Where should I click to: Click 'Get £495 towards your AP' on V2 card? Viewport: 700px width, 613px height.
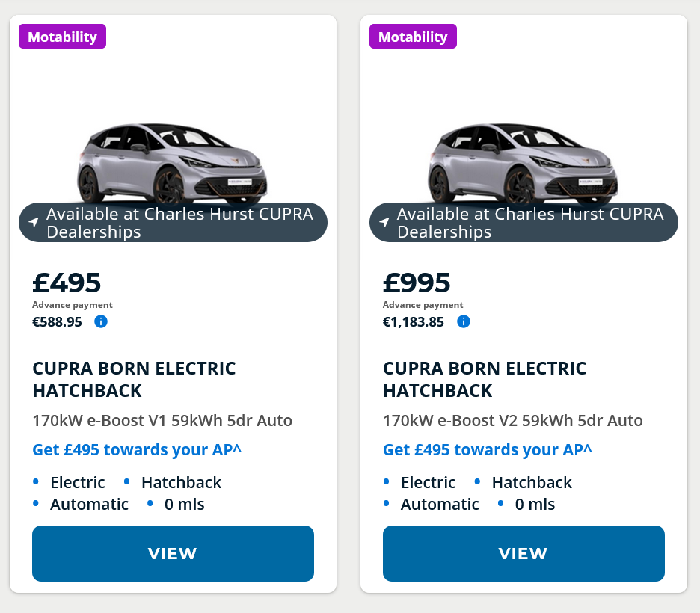pos(488,449)
